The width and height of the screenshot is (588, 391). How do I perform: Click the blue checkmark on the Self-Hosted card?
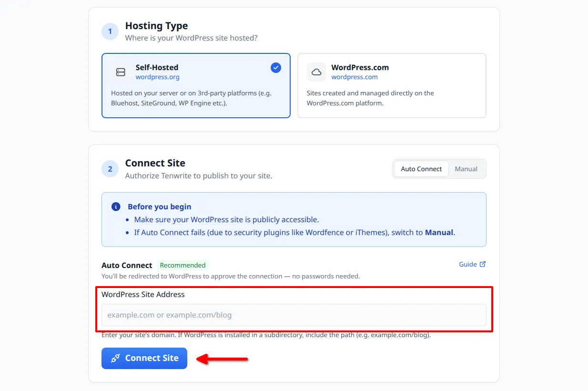276,68
